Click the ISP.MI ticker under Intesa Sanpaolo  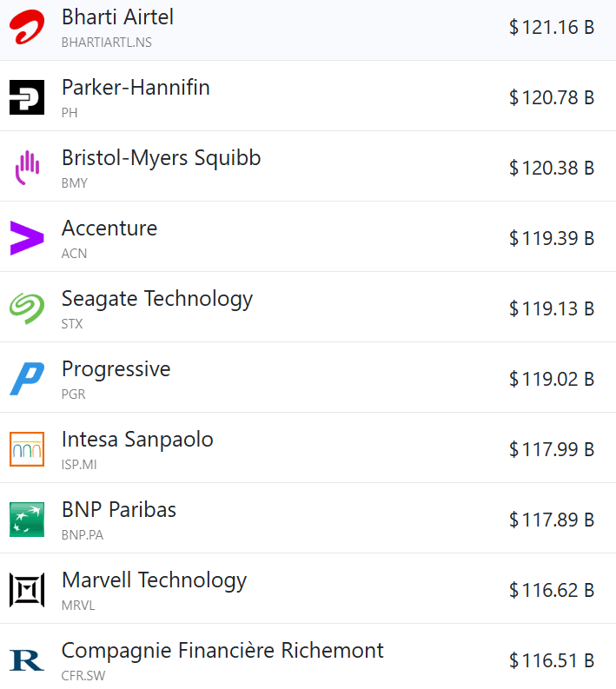79,465
